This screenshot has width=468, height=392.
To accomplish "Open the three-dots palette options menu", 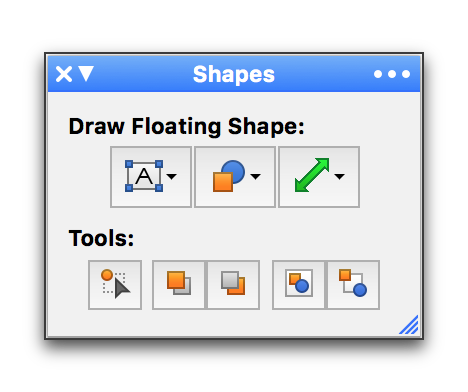I will [x=392, y=74].
